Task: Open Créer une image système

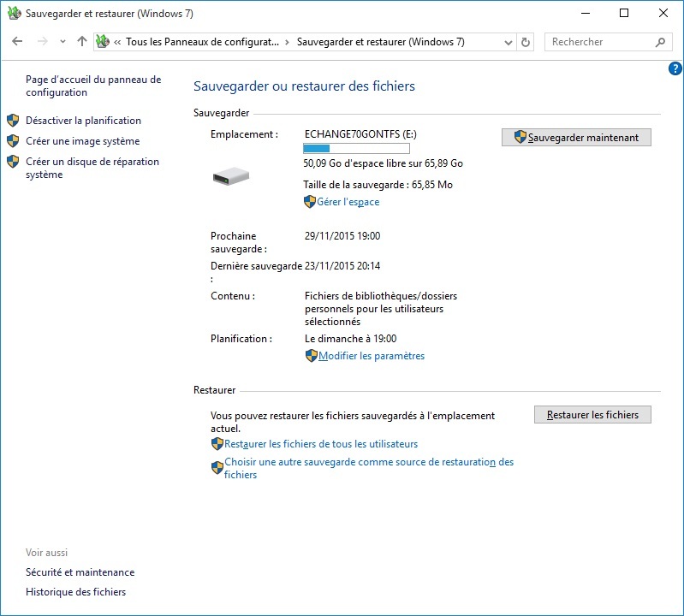Action: pyautogui.click(x=82, y=141)
